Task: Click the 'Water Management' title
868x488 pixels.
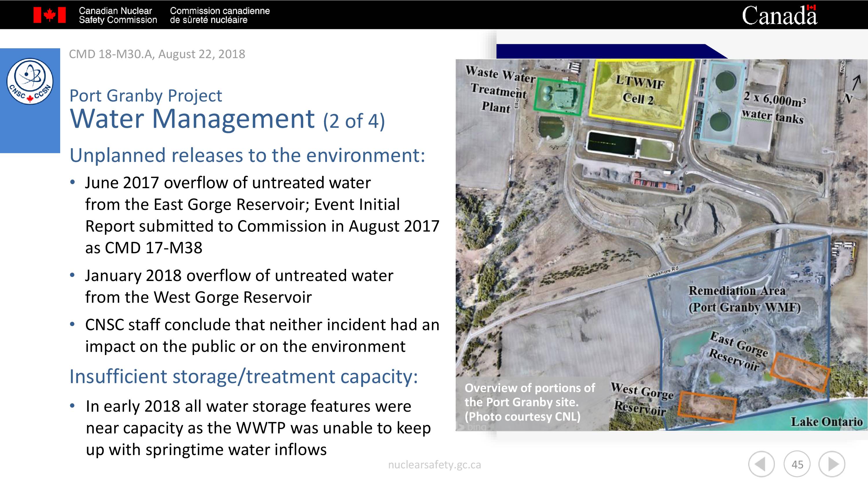Action: [192, 119]
